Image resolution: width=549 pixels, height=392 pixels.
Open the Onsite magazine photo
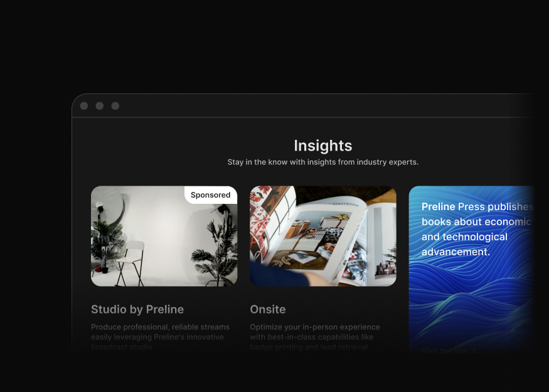tap(323, 236)
